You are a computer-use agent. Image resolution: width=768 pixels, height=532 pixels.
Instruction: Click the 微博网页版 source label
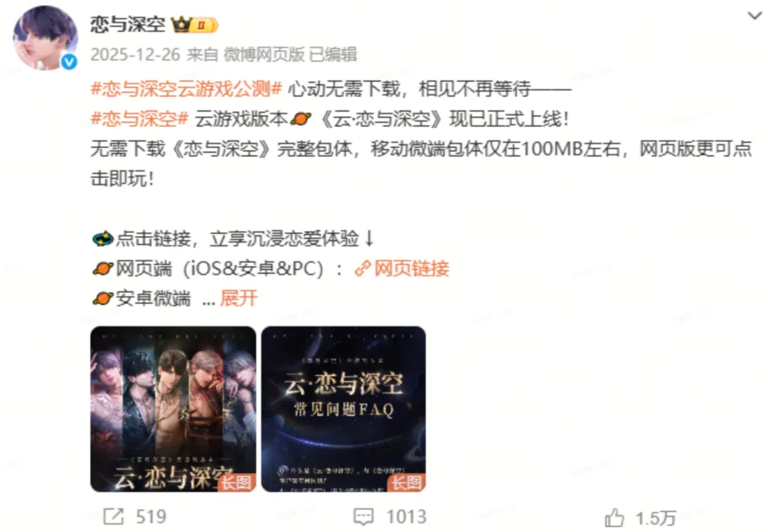click(x=265, y=54)
